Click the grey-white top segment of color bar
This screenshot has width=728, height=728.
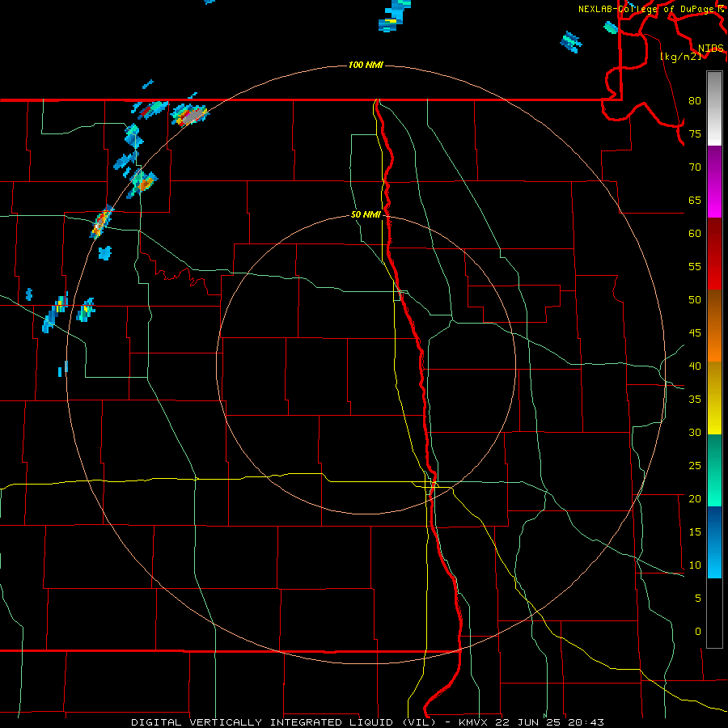tap(714, 108)
